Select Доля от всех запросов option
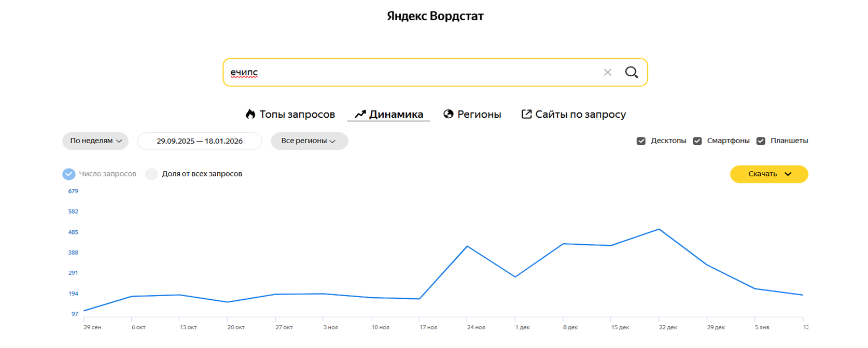 pos(151,174)
